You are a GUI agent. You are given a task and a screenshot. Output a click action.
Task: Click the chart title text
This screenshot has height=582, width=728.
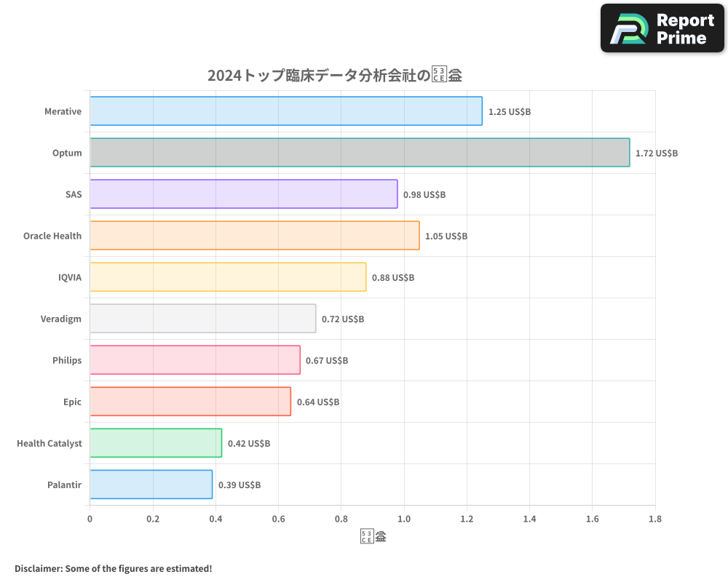(x=335, y=76)
